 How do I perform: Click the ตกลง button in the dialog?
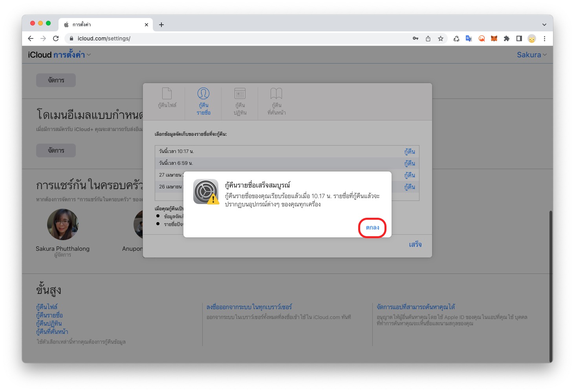[372, 228]
